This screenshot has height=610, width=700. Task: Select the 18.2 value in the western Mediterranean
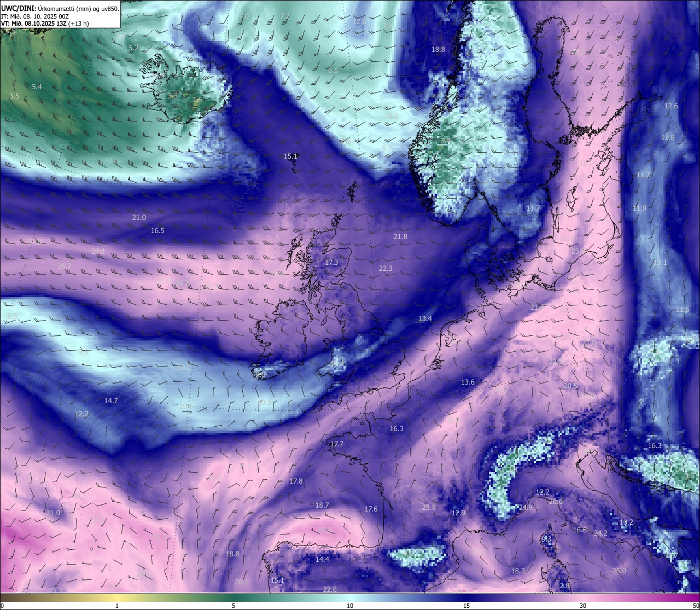517,571
